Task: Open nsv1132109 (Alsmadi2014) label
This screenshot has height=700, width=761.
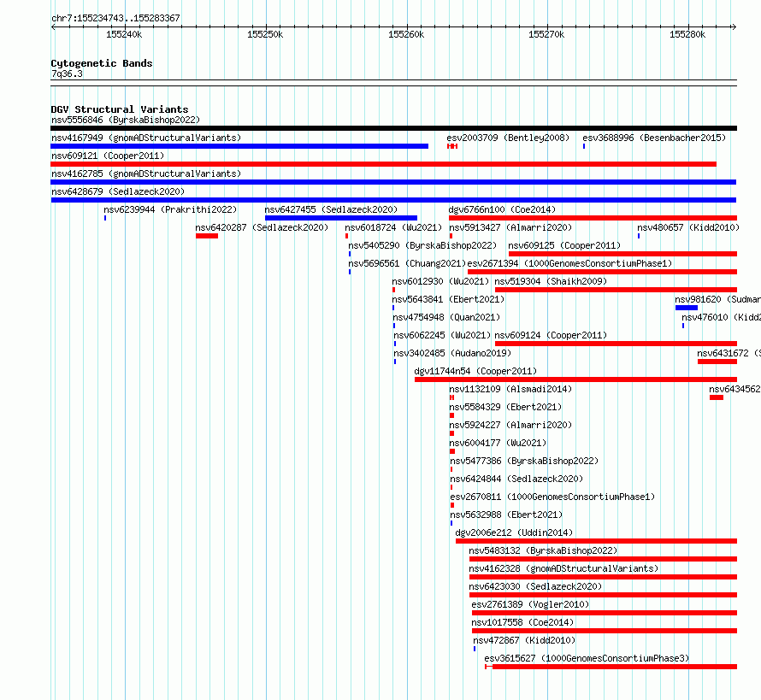Action: click(x=510, y=389)
